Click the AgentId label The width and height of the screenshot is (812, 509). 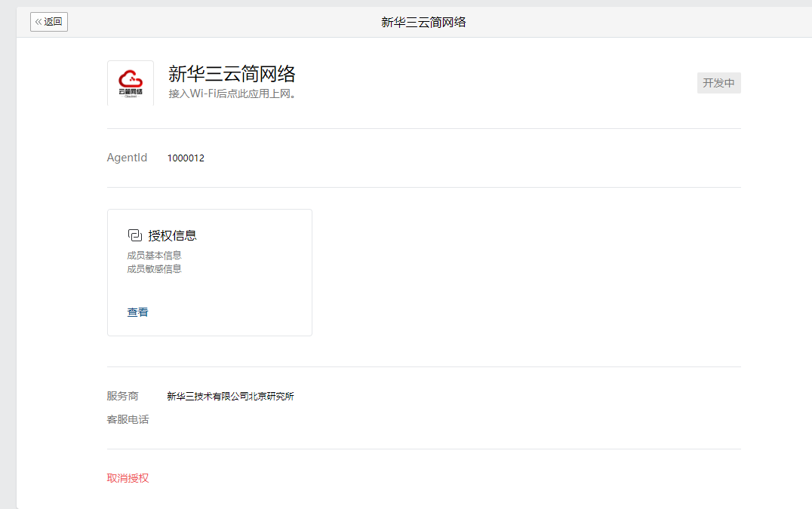pyautogui.click(x=127, y=158)
